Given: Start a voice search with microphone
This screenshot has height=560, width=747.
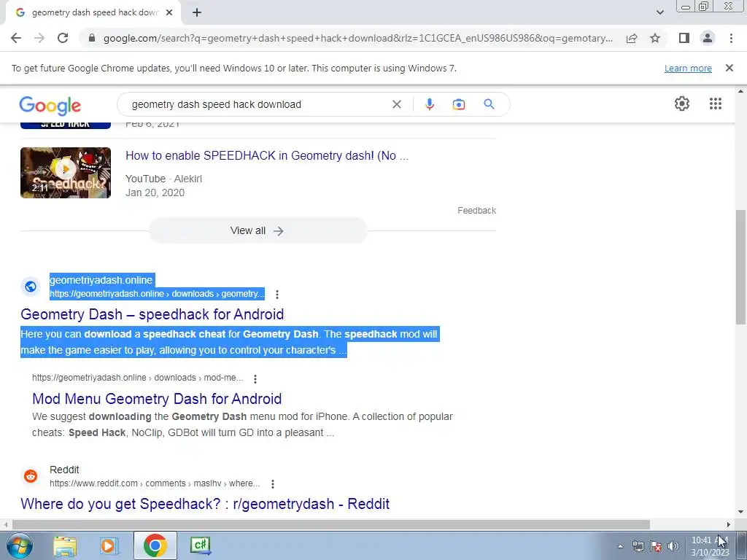Looking at the screenshot, I should pos(429,104).
